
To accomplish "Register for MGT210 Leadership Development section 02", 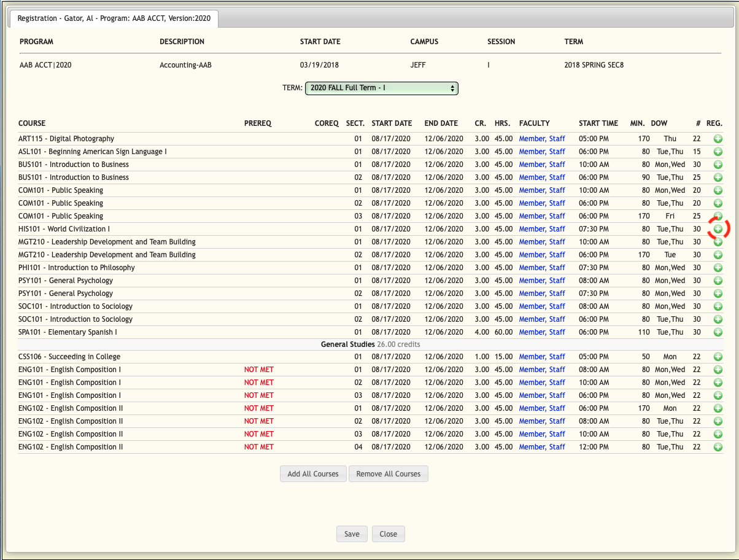I will 718,255.
